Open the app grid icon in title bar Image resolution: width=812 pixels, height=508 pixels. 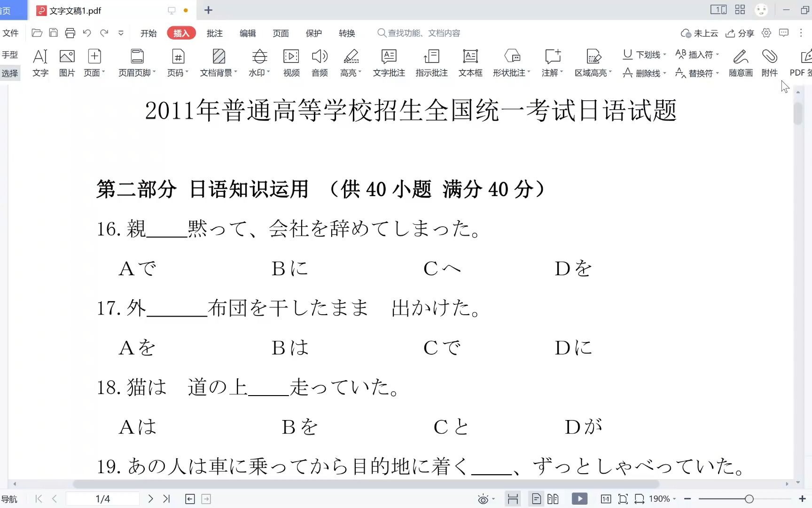tap(740, 9)
